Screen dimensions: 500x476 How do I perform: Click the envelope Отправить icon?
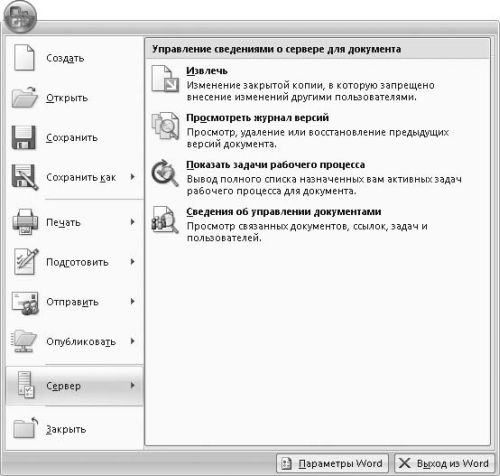[x=25, y=303]
